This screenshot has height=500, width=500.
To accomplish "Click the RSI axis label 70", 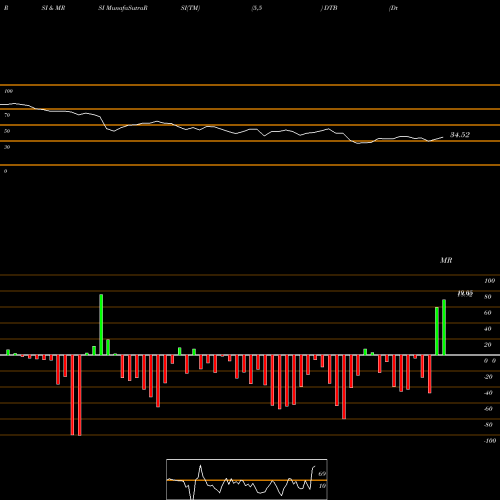I will point(7,115).
